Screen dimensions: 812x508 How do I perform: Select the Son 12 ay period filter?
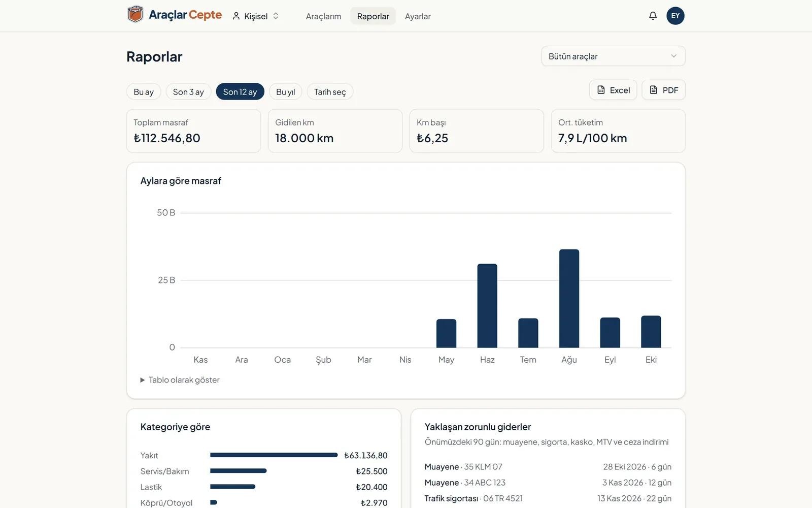(x=240, y=92)
